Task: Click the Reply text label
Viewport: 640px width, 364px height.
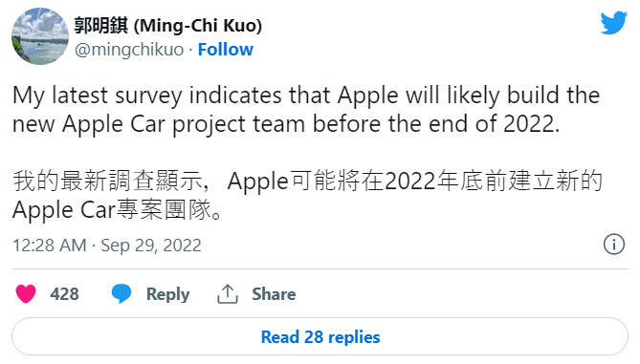Action: [x=167, y=294]
